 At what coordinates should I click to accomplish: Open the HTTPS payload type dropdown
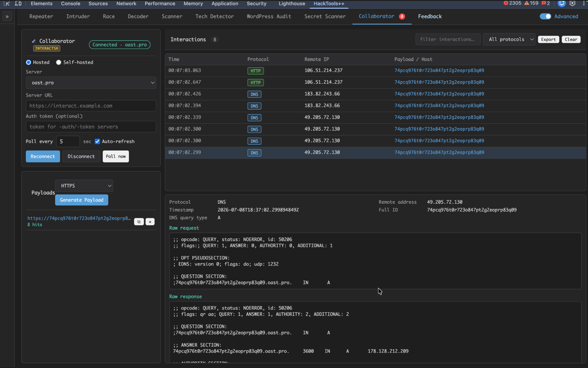(x=84, y=186)
